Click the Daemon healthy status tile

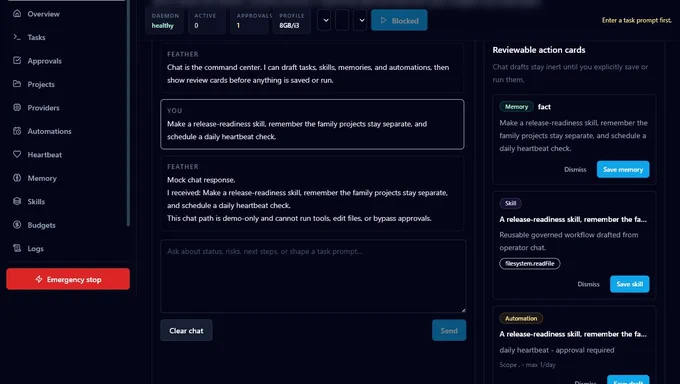tap(164, 20)
